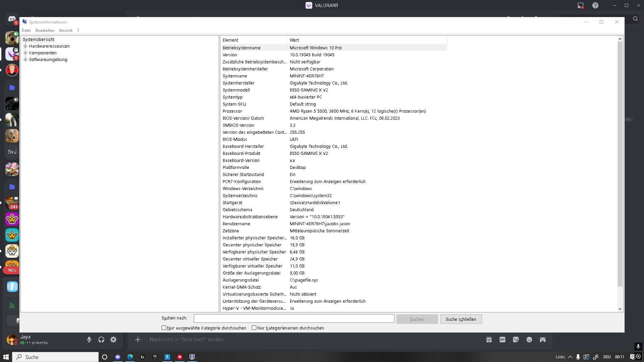Image resolution: width=644 pixels, height=362 pixels.
Task: Open Windows Start menu
Action: coord(6,357)
